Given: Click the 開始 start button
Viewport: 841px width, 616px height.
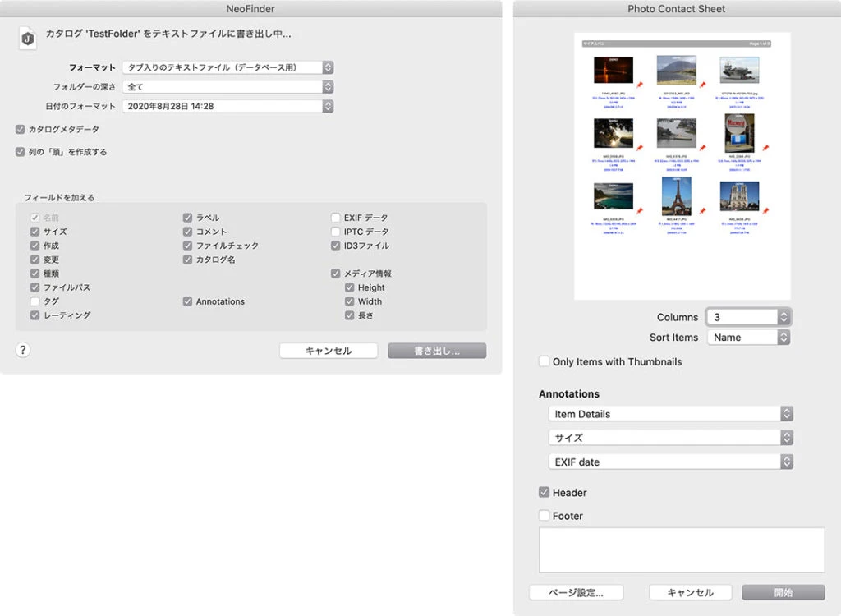Looking at the screenshot, I should point(783,592).
